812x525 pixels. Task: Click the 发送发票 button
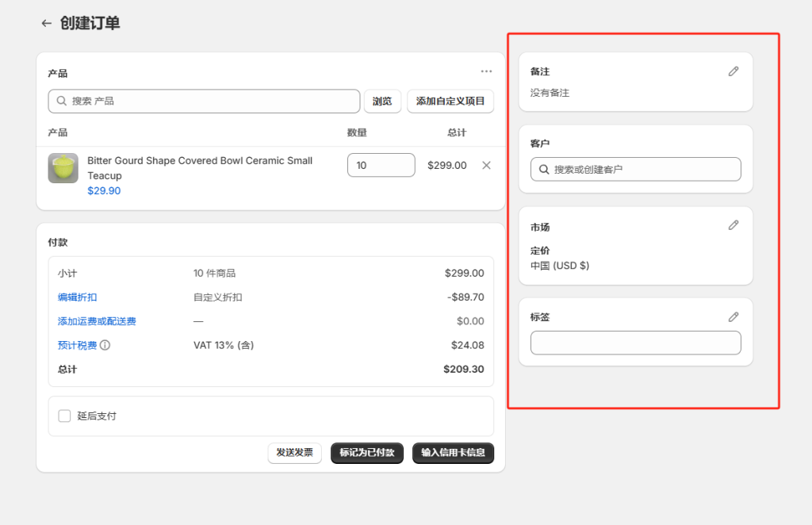(294, 453)
